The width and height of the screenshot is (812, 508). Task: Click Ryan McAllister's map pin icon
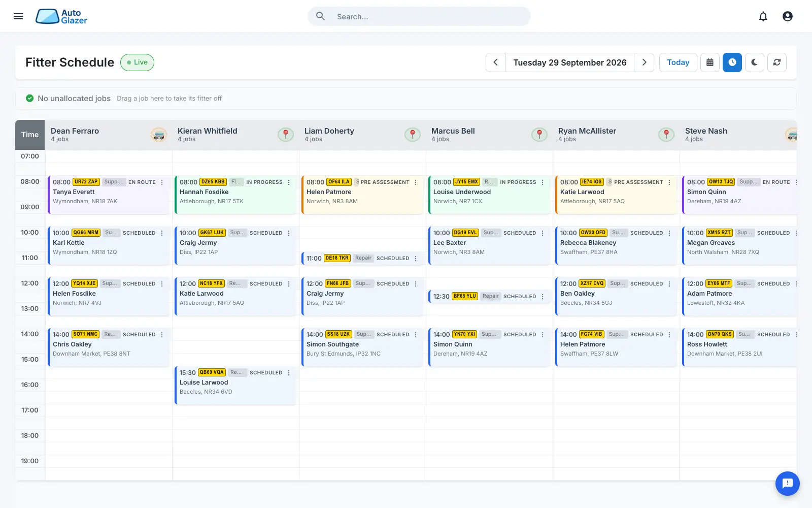[666, 135]
